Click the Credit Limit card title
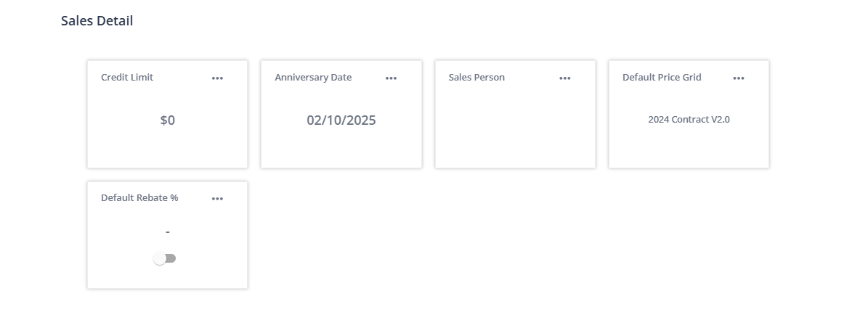 [x=127, y=78]
